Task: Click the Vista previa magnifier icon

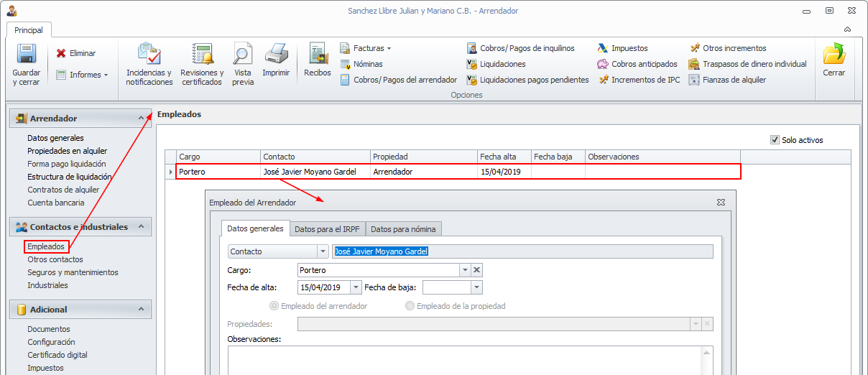Action: pyautogui.click(x=243, y=54)
